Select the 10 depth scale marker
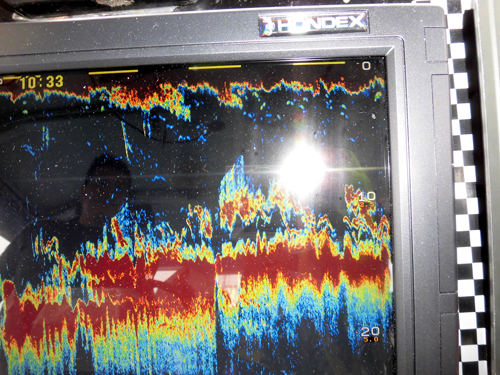 [367, 196]
